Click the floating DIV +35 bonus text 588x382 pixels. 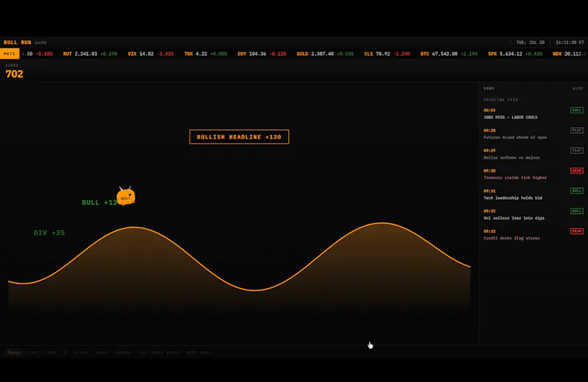click(49, 233)
